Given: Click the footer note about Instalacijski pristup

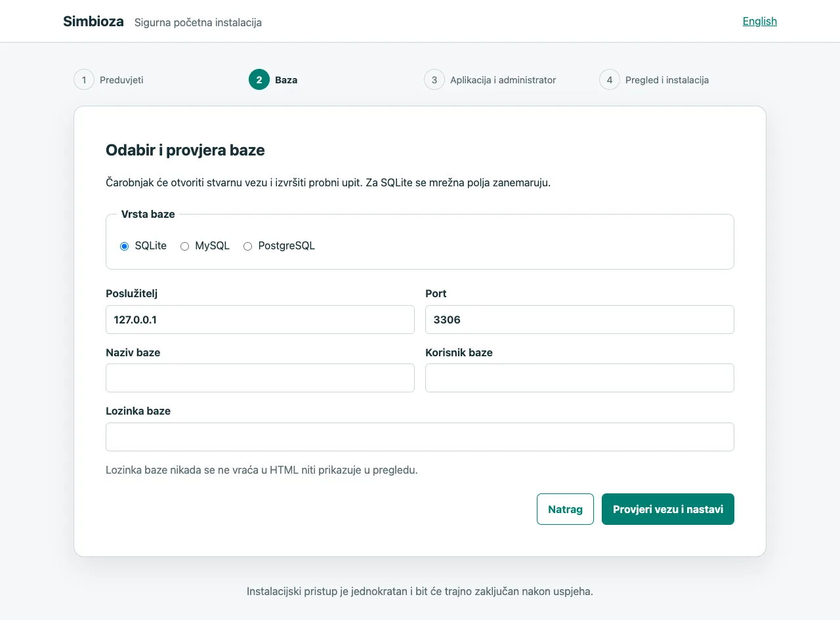Looking at the screenshot, I should (x=420, y=591).
